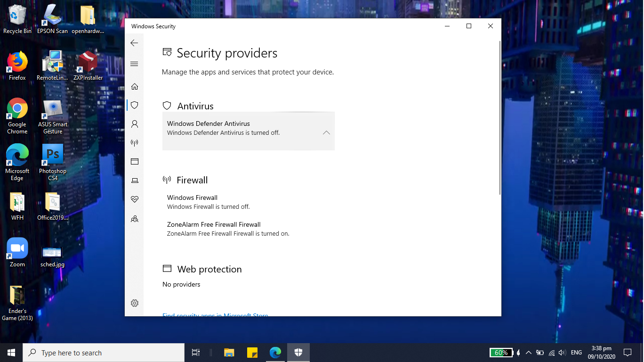
Task: Open Account protection in the sidebar
Action: pos(135,124)
